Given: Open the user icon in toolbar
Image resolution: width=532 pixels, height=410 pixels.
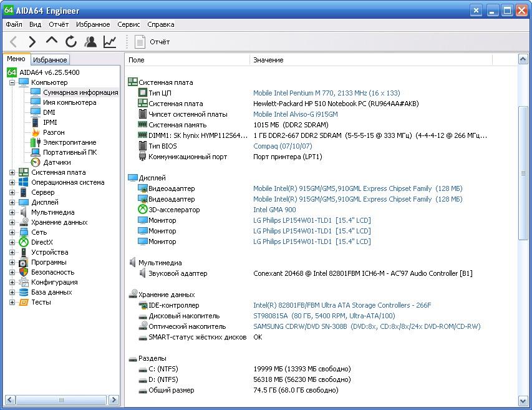Looking at the screenshot, I should [90, 42].
